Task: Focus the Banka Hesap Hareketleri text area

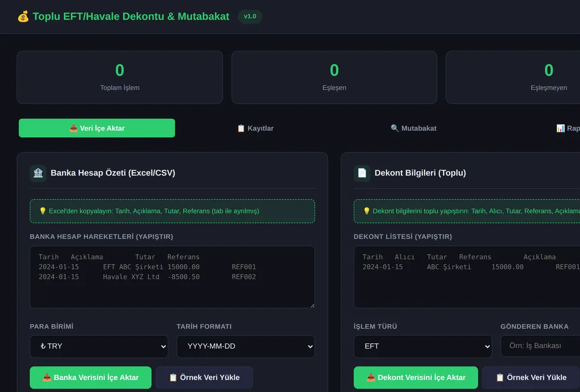Action: click(x=173, y=277)
